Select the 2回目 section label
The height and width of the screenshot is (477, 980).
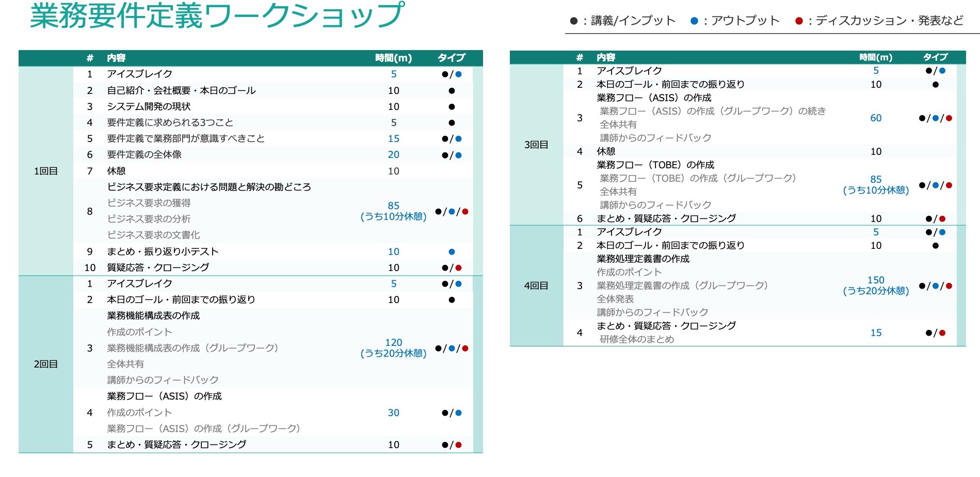tap(46, 363)
